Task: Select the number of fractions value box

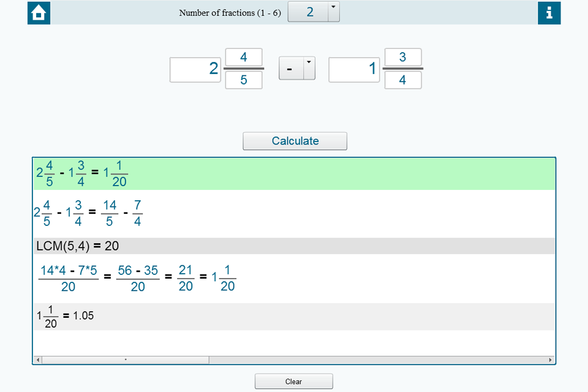Action: coord(308,12)
